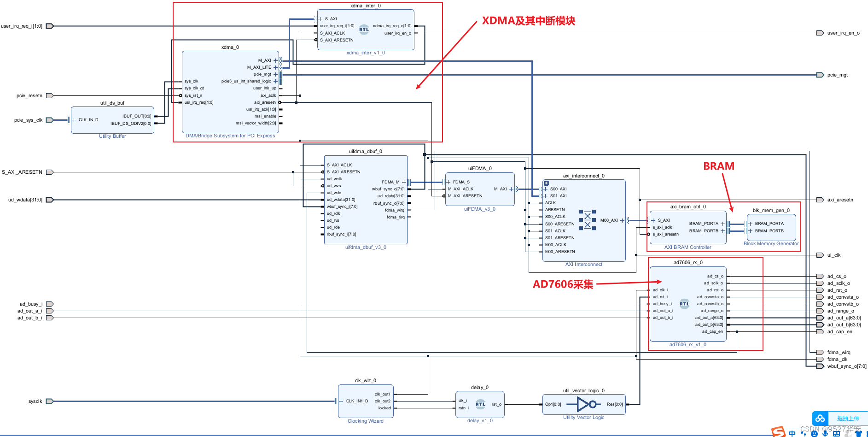The image size is (868, 437).
Task: Select the wbuf_sync_o[7:0] output port symbol
Action: coord(820,366)
